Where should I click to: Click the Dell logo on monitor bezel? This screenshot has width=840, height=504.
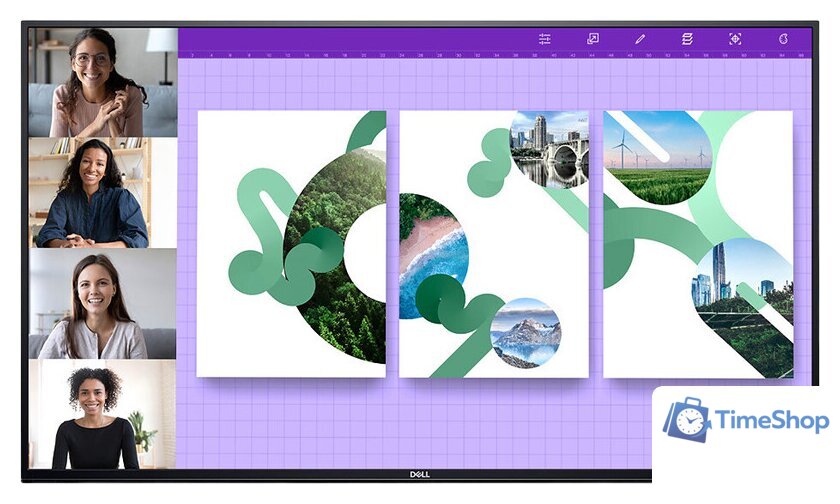420,474
